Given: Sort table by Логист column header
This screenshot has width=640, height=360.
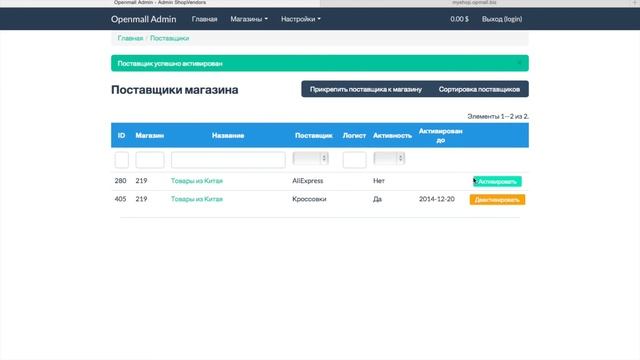Looking at the screenshot, I should pyautogui.click(x=354, y=135).
